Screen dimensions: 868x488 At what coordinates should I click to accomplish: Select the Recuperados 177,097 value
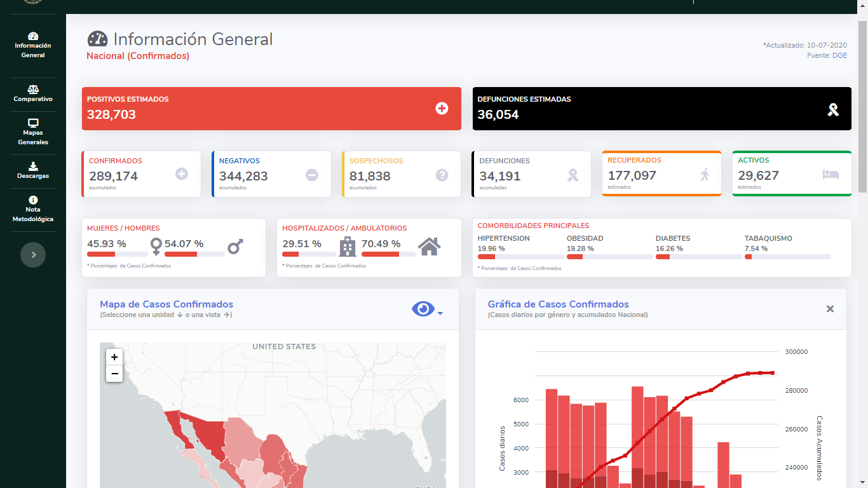pos(632,175)
